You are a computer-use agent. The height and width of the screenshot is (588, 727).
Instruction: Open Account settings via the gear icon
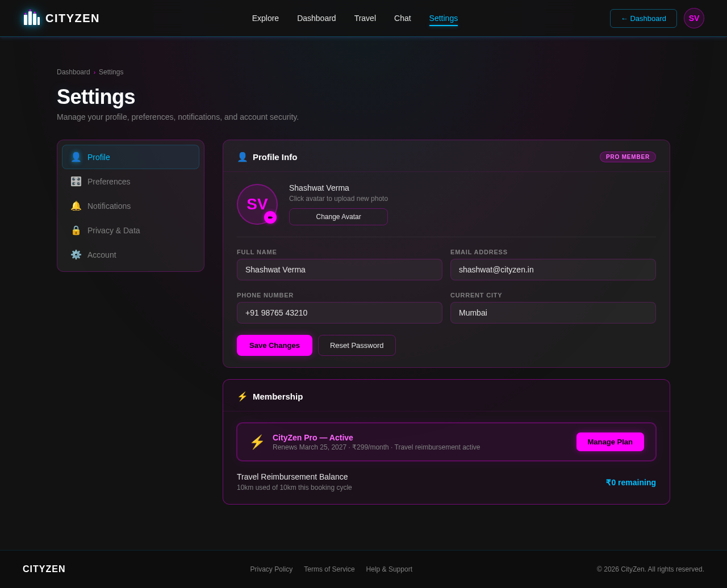[x=76, y=254]
